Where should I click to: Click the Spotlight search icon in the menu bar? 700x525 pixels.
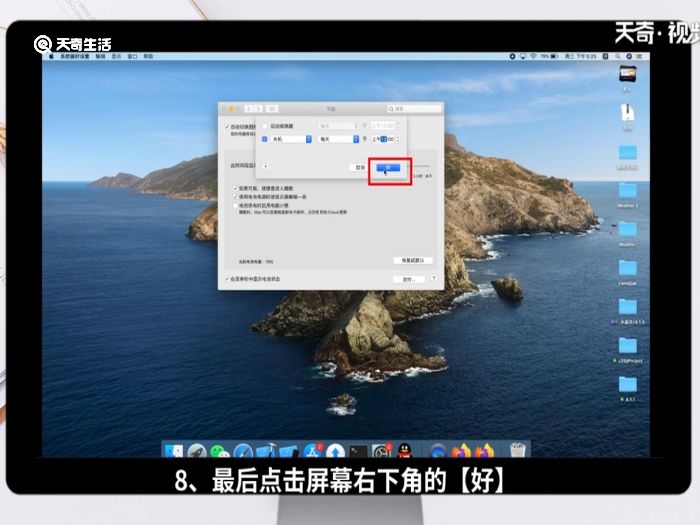(618, 56)
